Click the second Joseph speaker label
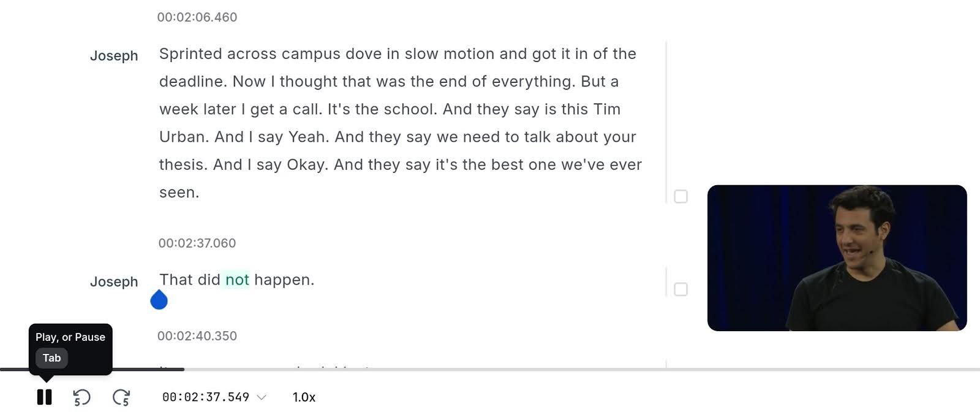This screenshot has height=420, width=980. pyautogui.click(x=114, y=281)
